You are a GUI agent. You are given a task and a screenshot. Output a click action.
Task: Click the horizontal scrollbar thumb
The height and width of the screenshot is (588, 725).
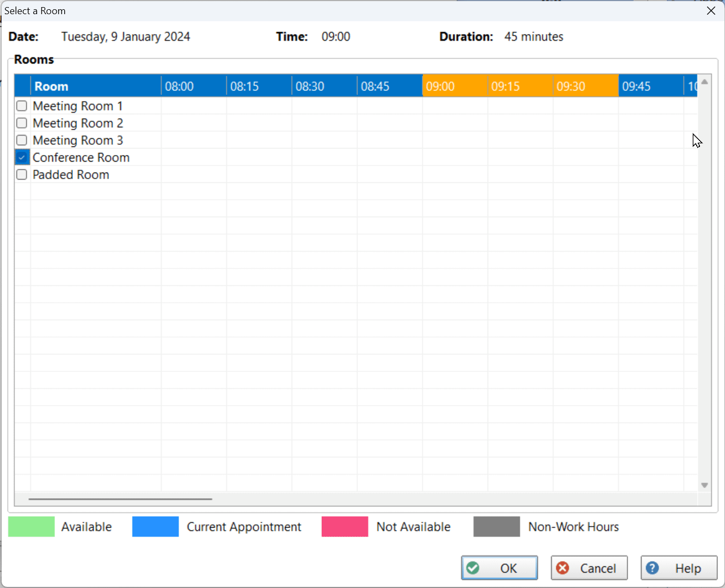pos(120,499)
